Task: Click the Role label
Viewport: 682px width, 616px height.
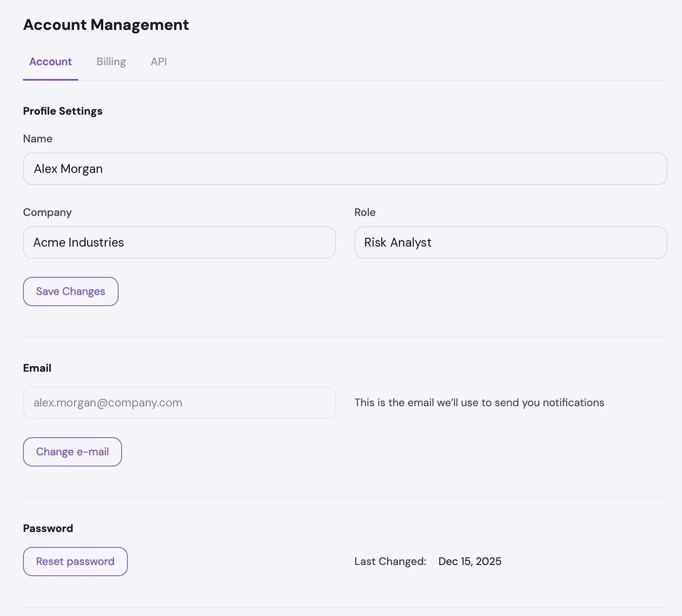Action: [365, 212]
